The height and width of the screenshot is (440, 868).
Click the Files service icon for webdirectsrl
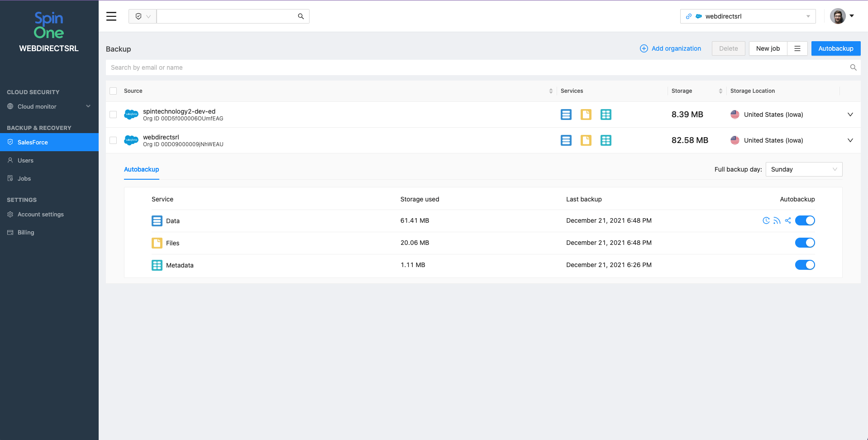click(x=586, y=140)
